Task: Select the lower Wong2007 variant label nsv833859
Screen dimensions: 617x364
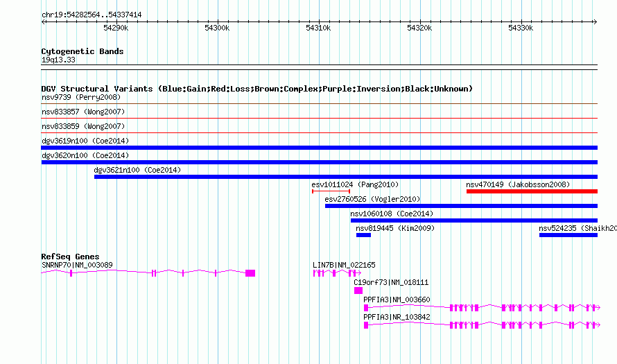Action: 83,126
